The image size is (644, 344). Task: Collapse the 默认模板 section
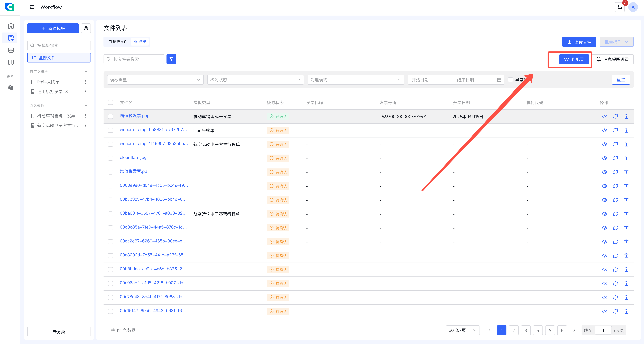[86, 105]
